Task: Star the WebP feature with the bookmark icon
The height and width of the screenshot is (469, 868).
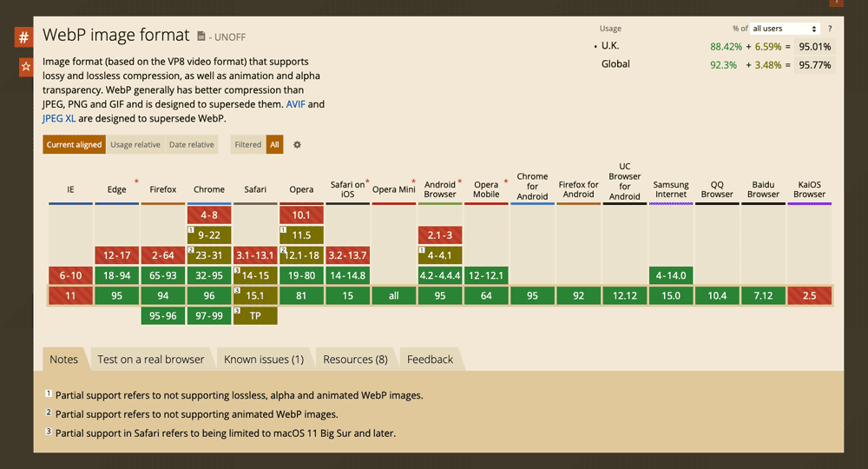Action: (x=26, y=67)
